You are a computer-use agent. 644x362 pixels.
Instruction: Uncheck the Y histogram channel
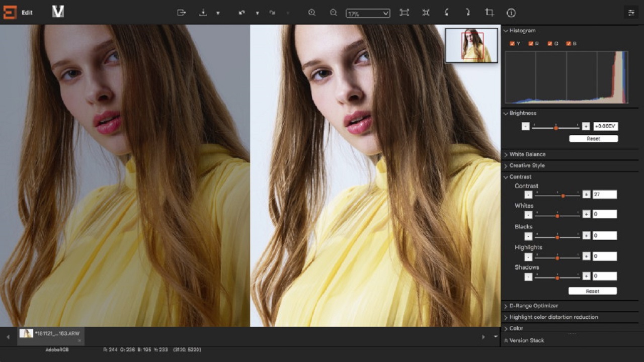pyautogui.click(x=512, y=44)
